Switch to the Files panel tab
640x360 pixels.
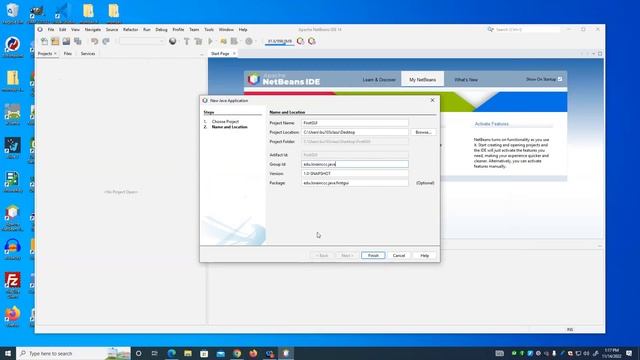(68, 53)
